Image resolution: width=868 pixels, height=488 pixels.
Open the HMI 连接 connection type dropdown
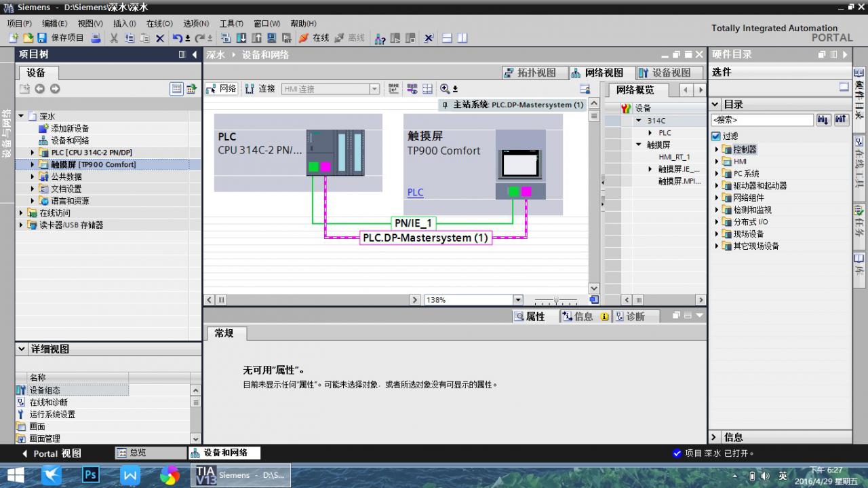[374, 89]
